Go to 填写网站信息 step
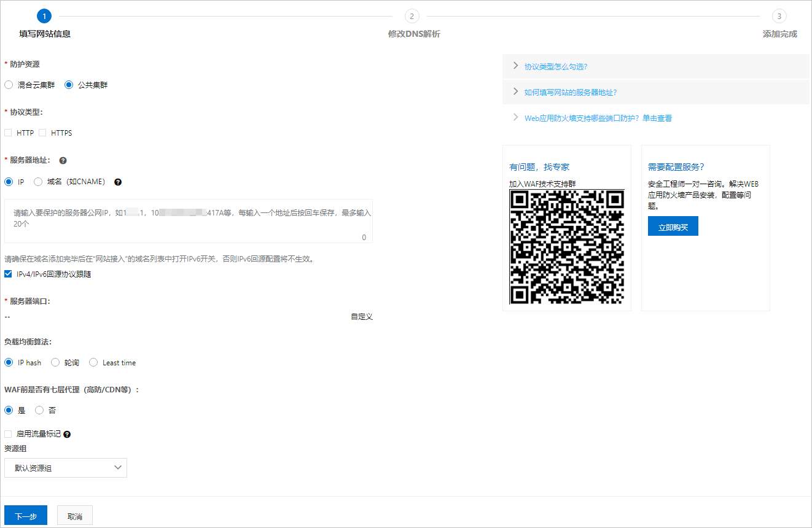 click(x=45, y=34)
